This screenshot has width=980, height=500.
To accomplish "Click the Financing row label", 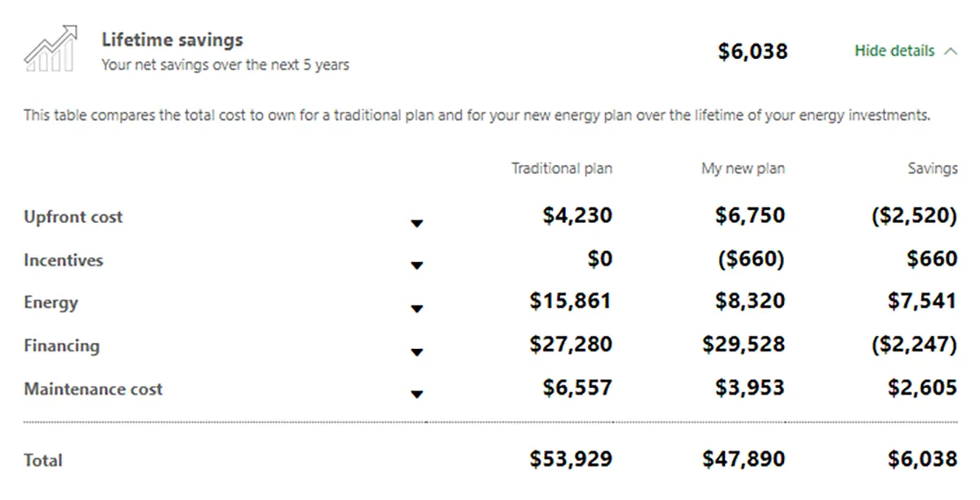I will point(62,346).
